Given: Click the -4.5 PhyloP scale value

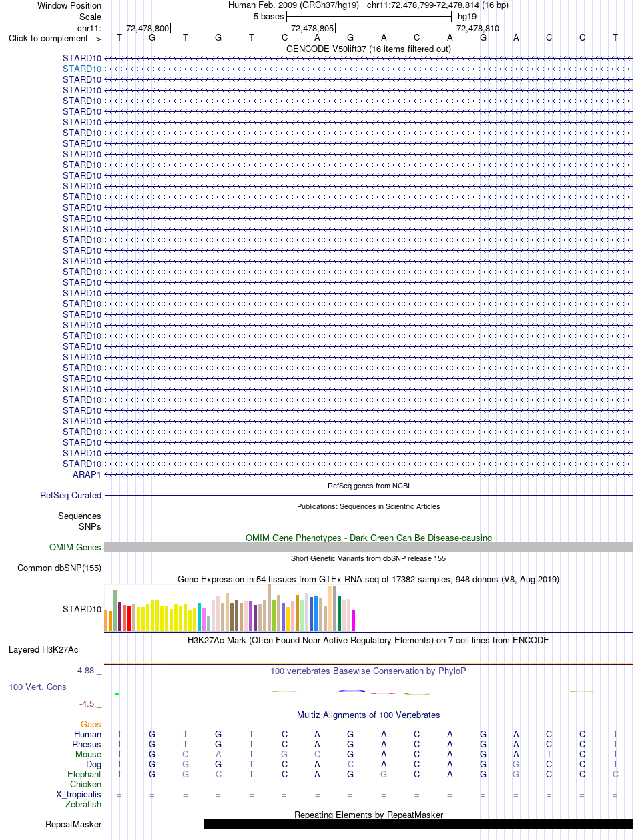Looking at the screenshot, I should [x=88, y=703].
